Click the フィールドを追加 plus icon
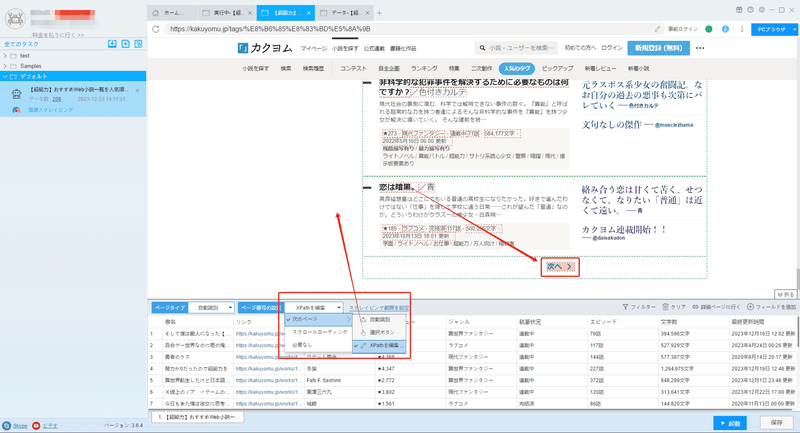Image resolution: width=800 pixels, height=433 pixels. tap(750, 307)
